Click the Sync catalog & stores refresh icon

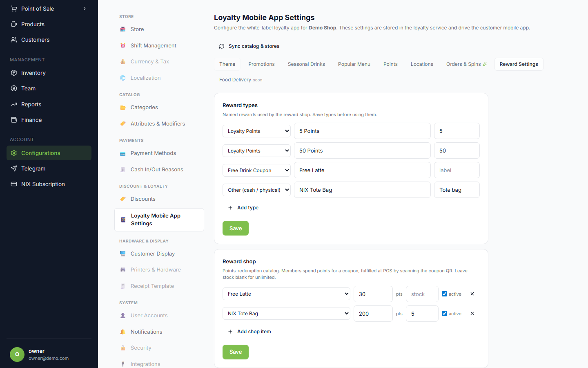[x=222, y=46]
